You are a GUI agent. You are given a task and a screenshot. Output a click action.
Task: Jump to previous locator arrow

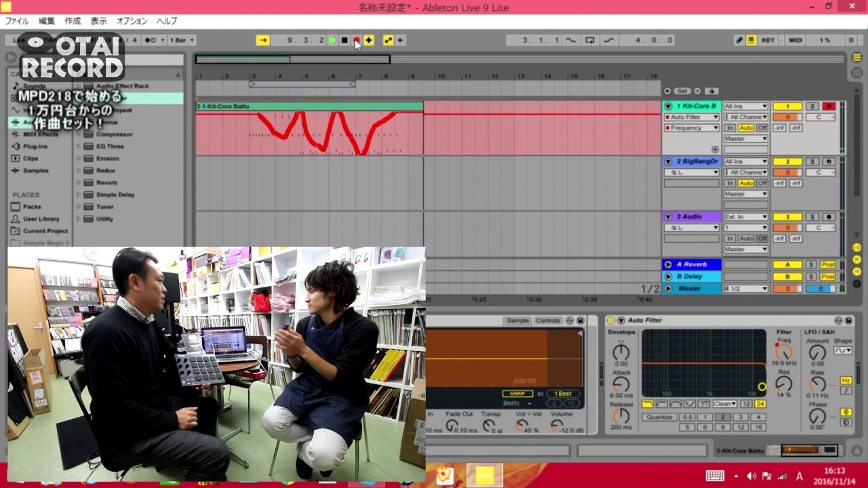(668, 91)
